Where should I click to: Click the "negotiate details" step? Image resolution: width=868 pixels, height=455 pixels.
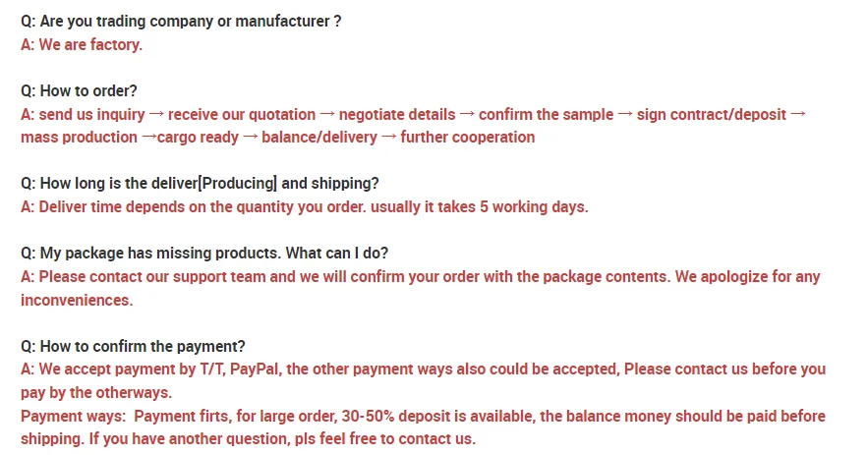click(x=397, y=115)
